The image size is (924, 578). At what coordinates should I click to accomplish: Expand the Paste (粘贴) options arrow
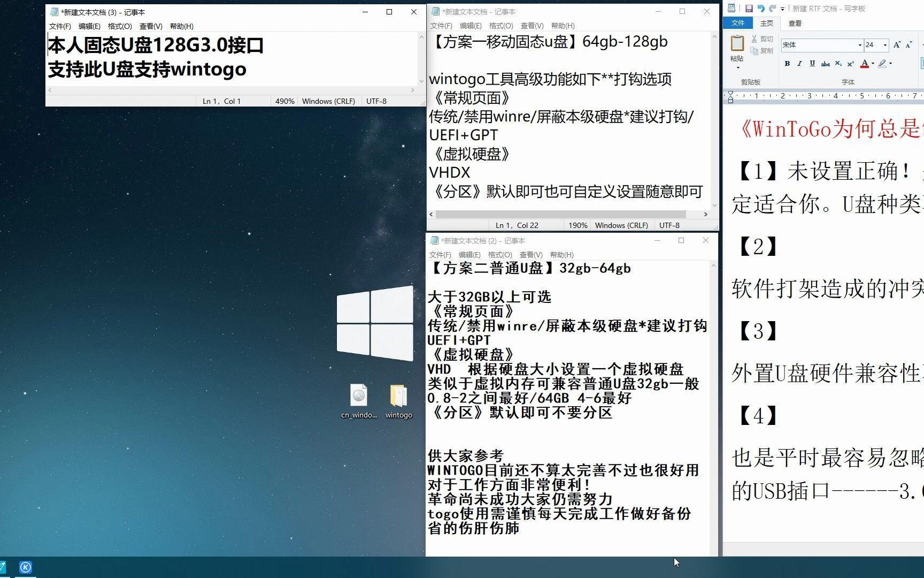tap(737, 67)
